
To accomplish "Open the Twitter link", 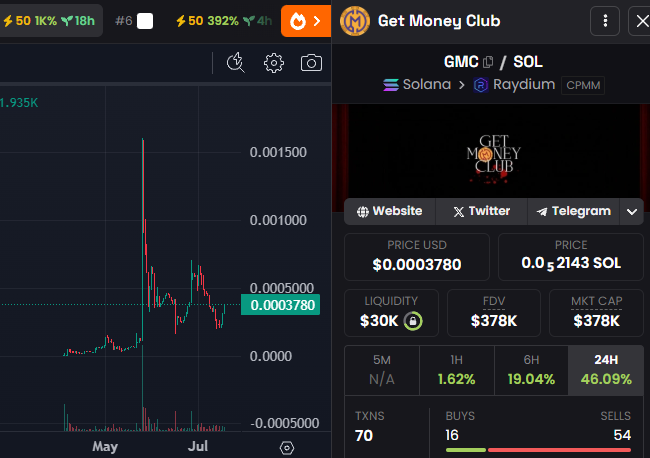I will 481,211.
